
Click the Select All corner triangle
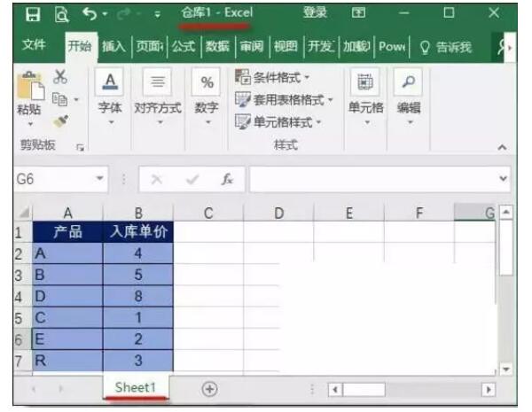(23, 213)
